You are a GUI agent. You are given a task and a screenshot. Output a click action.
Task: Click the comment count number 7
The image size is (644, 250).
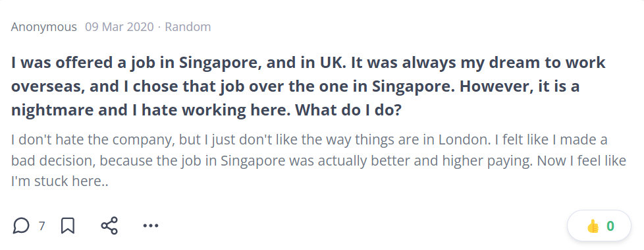coord(42,226)
